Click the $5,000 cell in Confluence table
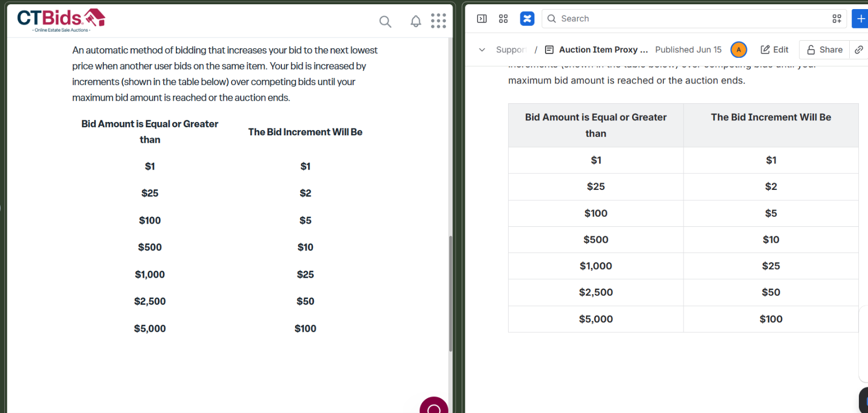Viewport: 868px width, 413px height. coord(596,319)
